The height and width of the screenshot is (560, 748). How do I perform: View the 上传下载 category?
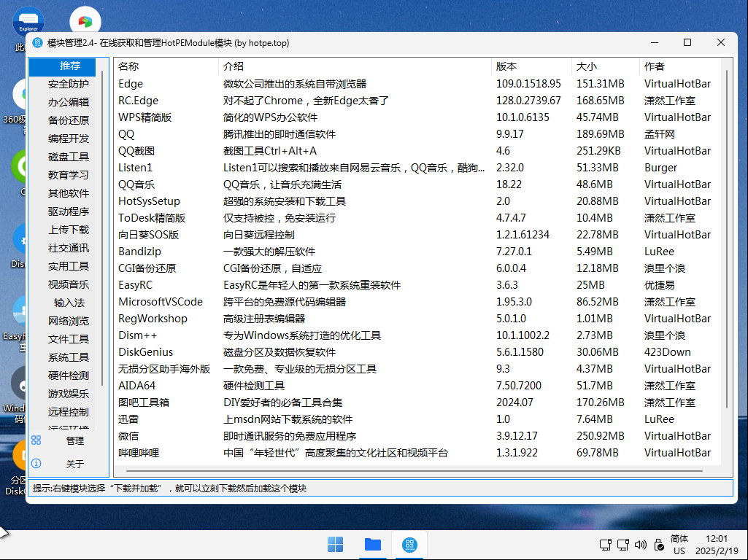tap(63, 230)
